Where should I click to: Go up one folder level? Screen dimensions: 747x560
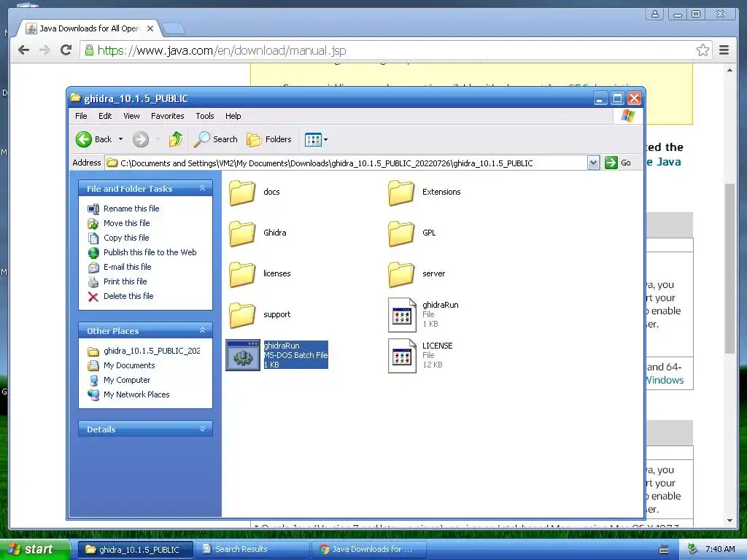[x=176, y=139]
